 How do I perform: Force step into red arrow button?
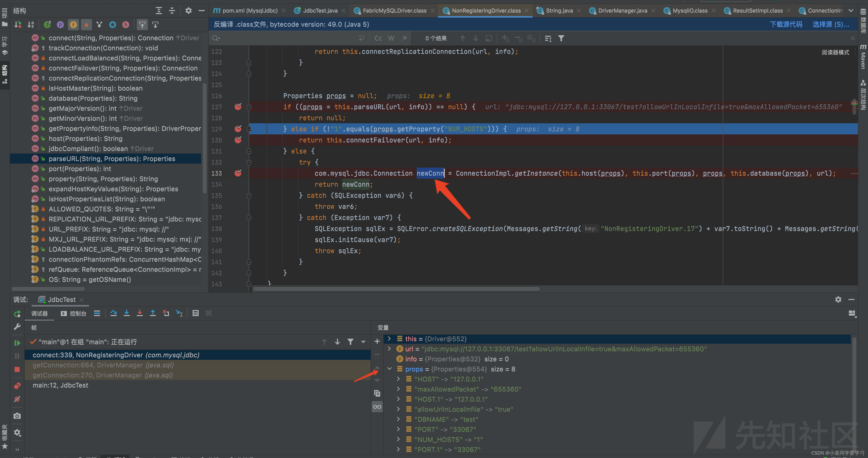click(x=140, y=313)
